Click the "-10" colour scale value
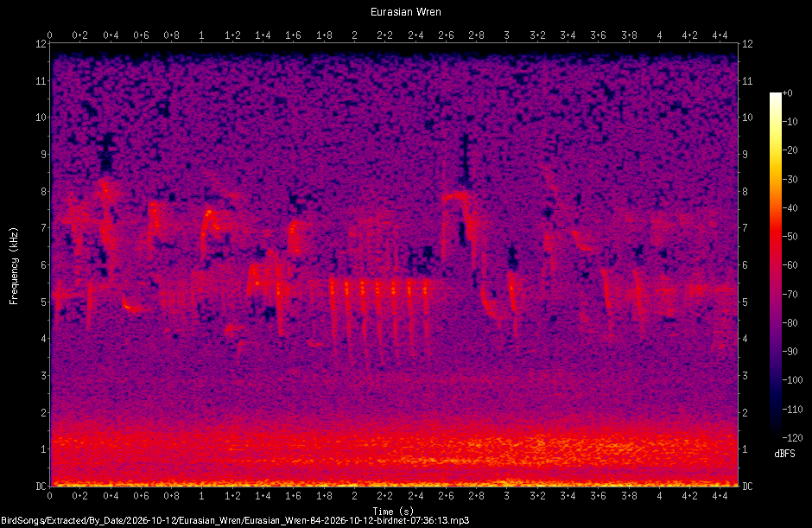This screenshot has width=812, height=528. click(x=790, y=122)
